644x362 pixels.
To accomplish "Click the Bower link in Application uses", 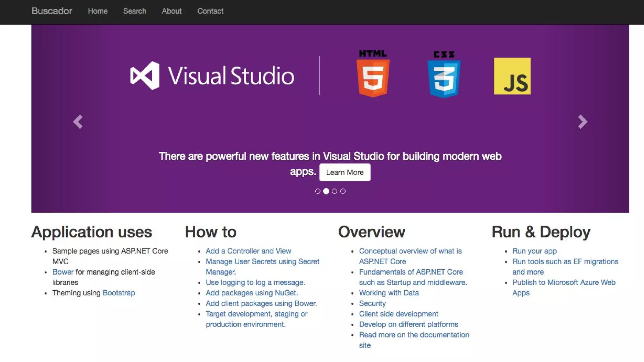I will [x=63, y=272].
